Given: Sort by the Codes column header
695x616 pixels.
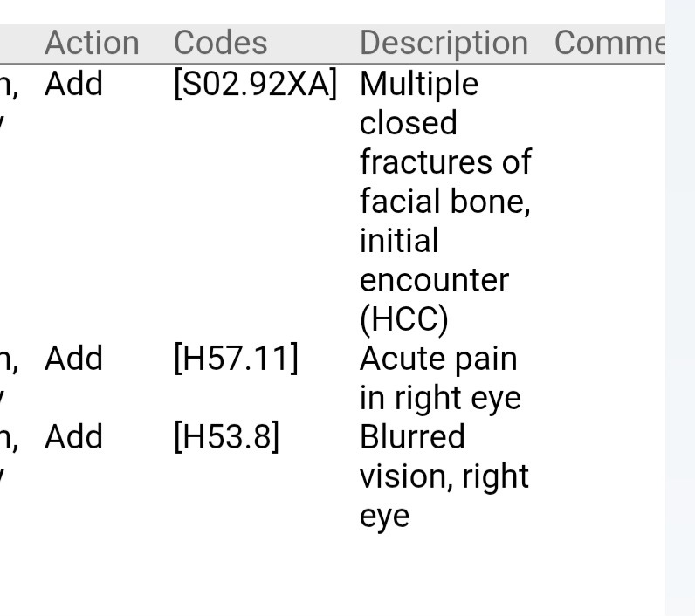Looking at the screenshot, I should 220,43.
